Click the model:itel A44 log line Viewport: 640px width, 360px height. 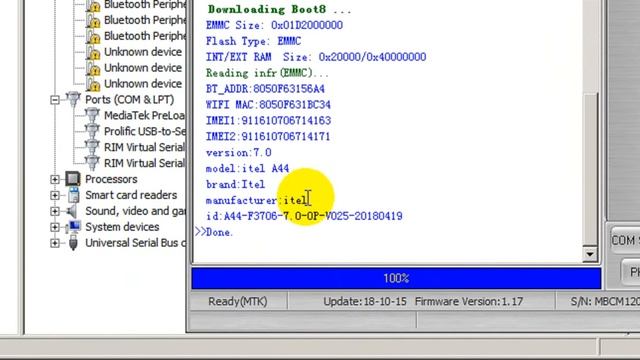pyautogui.click(x=247, y=169)
